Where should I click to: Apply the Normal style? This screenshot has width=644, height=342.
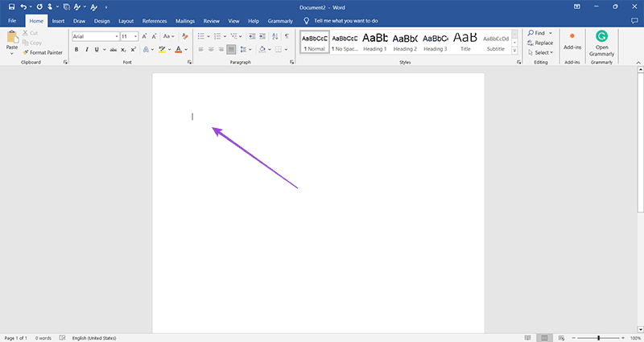pyautogui.click(x=315, y=42)
